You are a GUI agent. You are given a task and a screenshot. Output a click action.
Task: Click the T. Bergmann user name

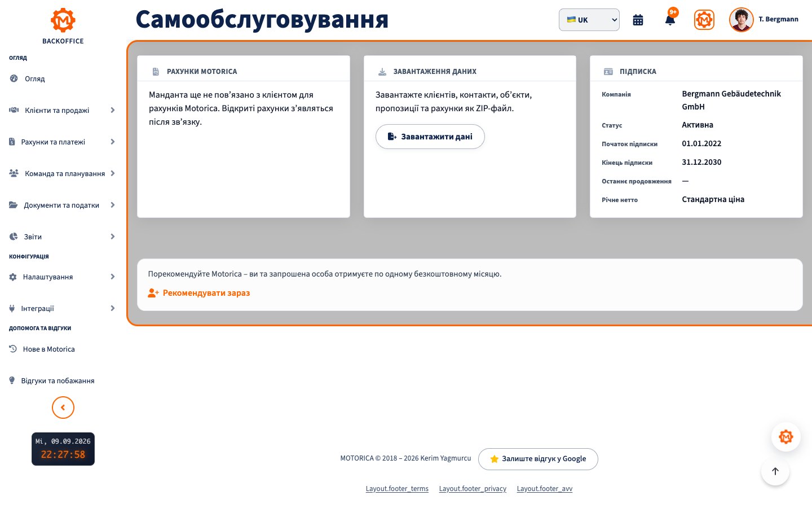tap(778, 19)
